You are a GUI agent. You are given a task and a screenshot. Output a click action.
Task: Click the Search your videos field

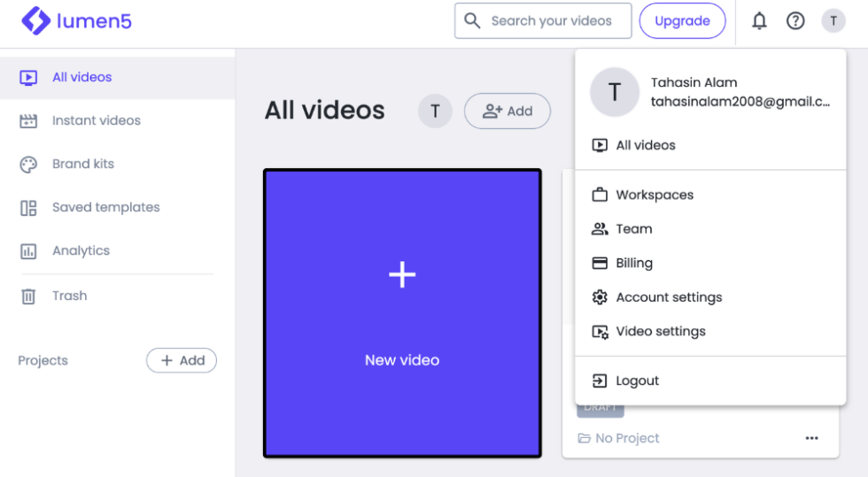tap(543, 21)
